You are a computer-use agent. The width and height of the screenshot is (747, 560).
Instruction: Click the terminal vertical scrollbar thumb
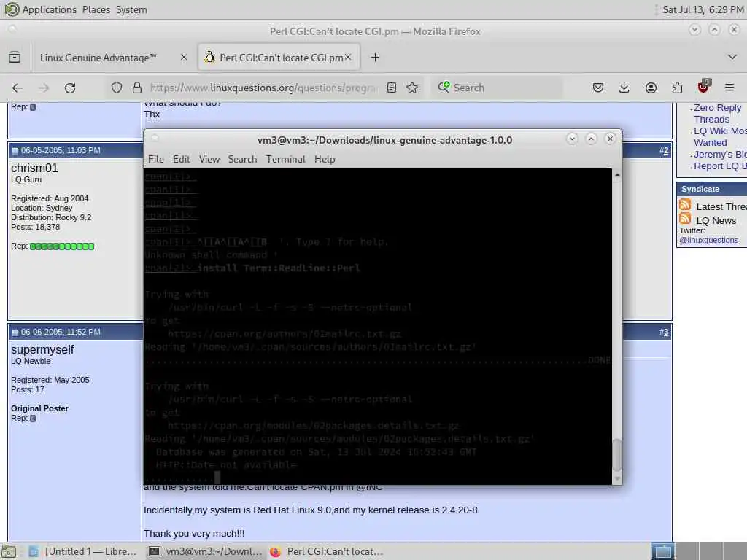tap(617, 455)
